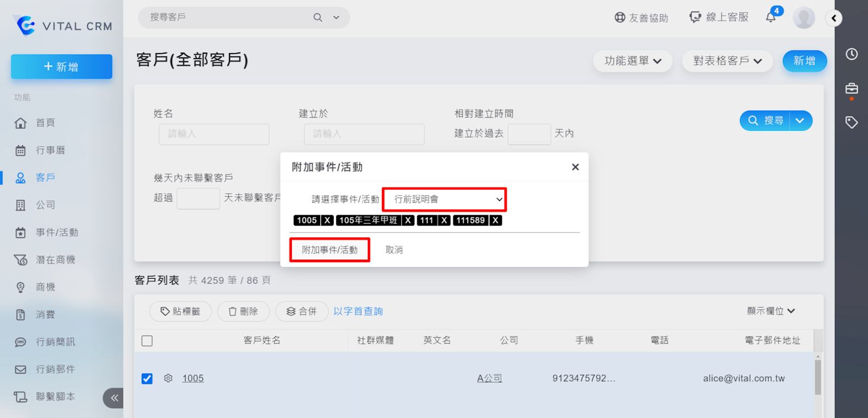Click the briefcase icon in right sidebar
Screen dimensions: 868x418
pos(851,88)
